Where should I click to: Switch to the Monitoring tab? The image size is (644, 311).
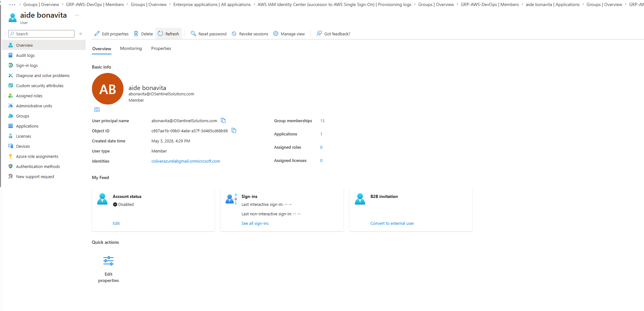pos(131,48)
